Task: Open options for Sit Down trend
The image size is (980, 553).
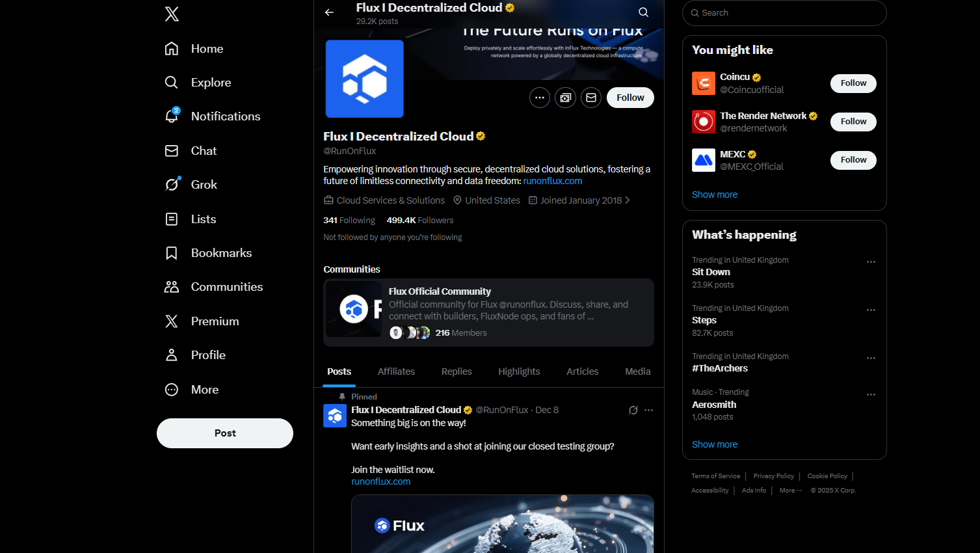Action: pyautogui.click(x=871, y=262)
